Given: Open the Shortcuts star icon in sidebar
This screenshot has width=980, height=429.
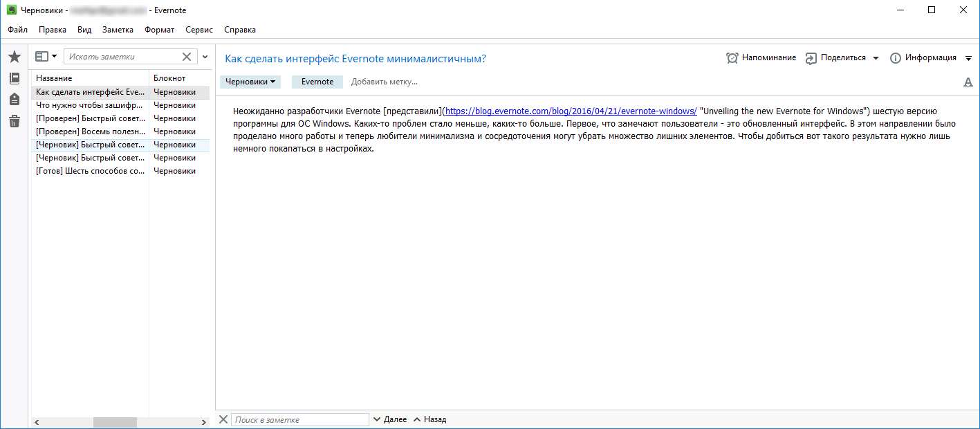Looking at the screenshot, I should 14,57.
